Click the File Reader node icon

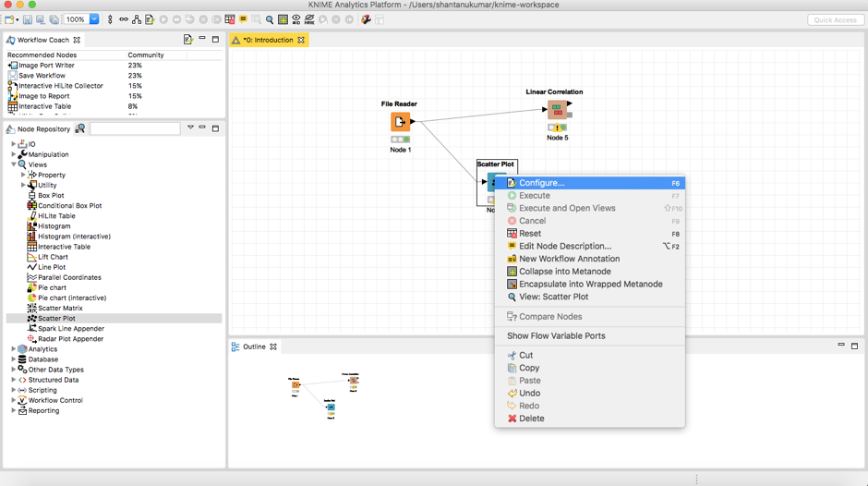(x=400, y=122)
